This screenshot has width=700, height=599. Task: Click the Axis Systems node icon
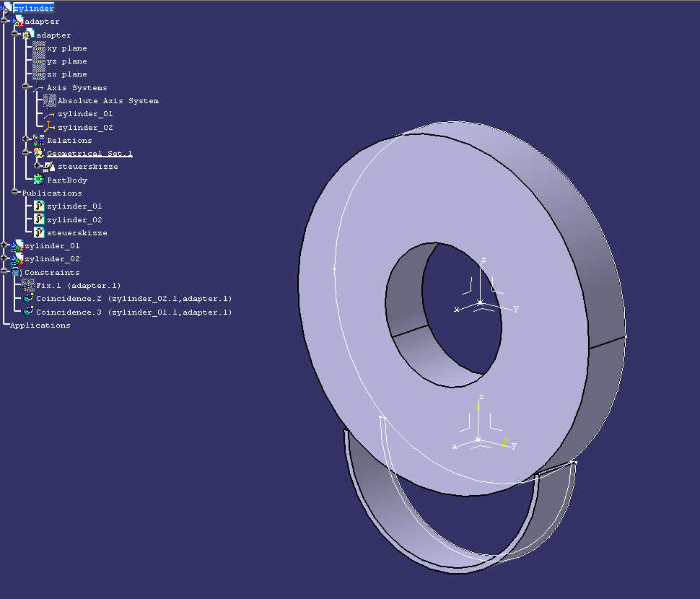(x=38, y=87)
